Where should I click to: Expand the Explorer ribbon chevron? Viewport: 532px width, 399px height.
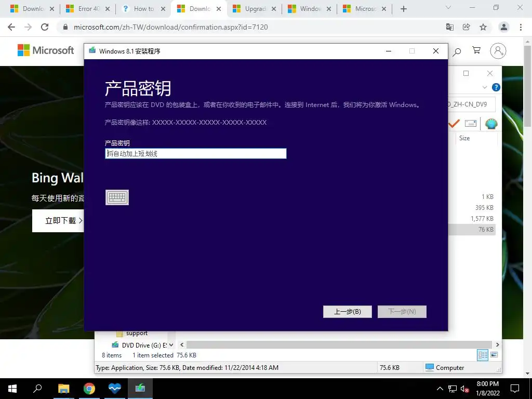[x=485, y=87]
